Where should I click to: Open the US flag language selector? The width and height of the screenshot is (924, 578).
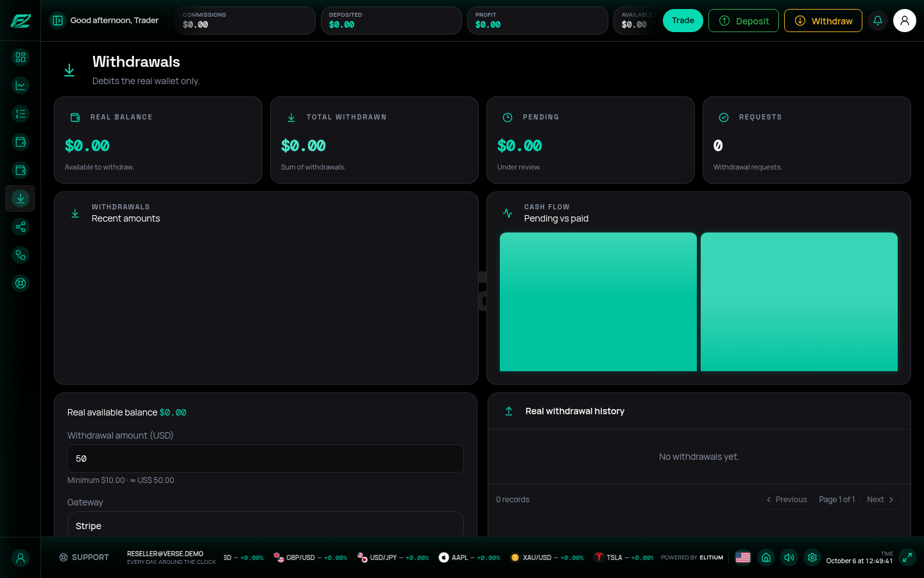pyautogui.click(x=743, y=557)
